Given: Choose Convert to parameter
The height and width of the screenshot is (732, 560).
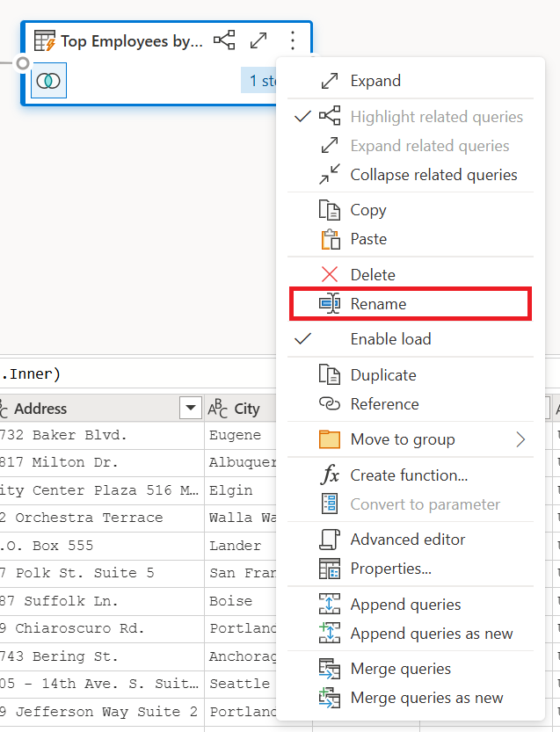Looking at the screenshot, I should pyautogui.click(x=411, y=504).
